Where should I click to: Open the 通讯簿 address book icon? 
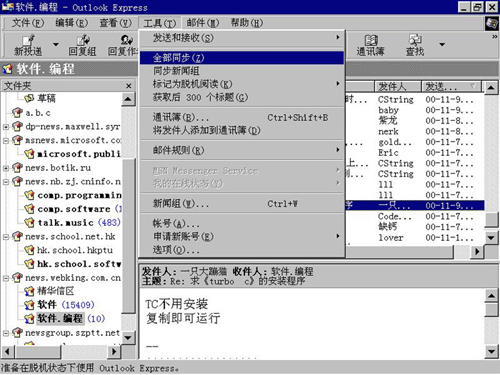click(x=371, y=40)
